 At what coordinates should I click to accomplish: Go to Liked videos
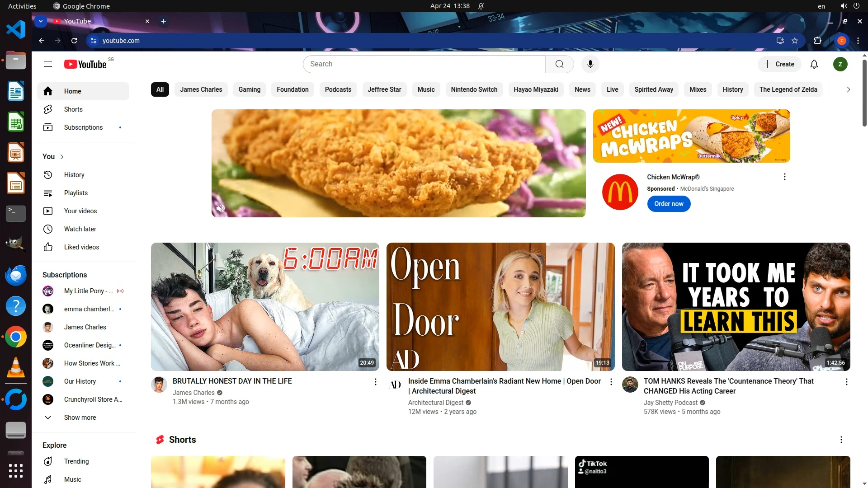pyautogui.click(x=81, y=247)
